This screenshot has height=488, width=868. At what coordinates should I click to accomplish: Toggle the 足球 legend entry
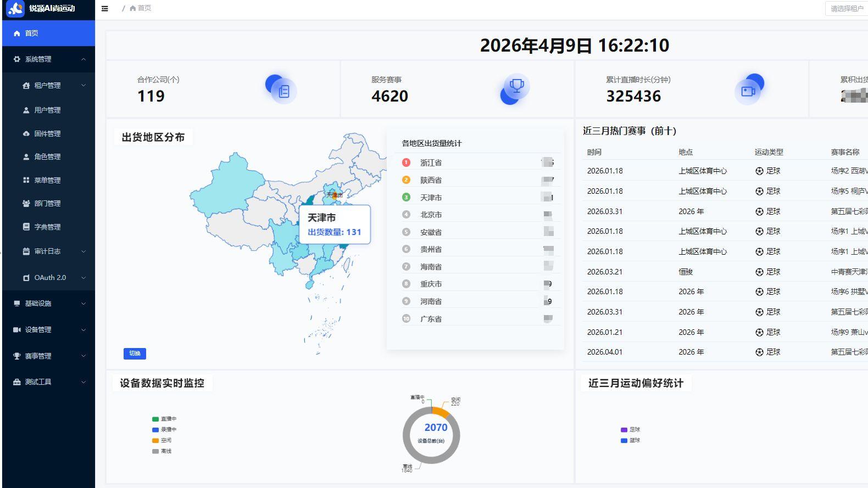(630, 430)
